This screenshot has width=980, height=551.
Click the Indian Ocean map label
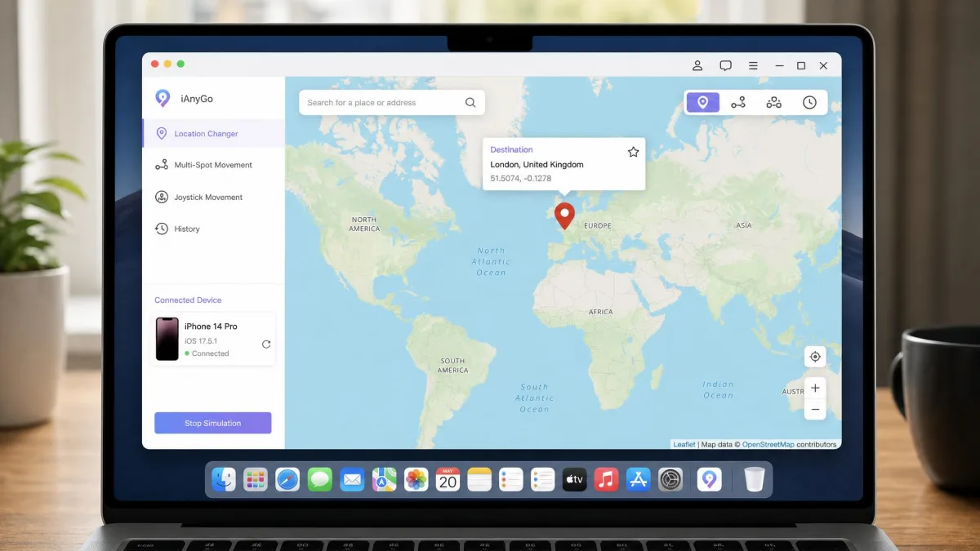(719, 390)
